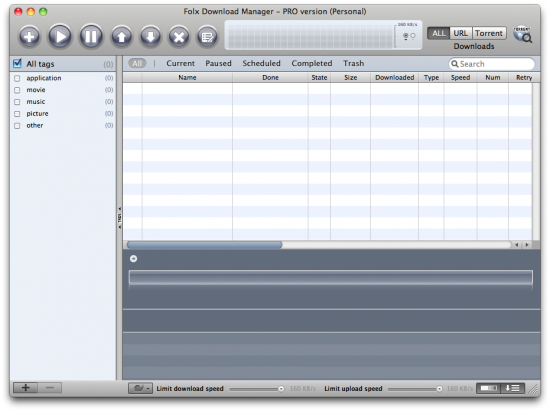Open the edit task list toolbar button

click(x=207, y=36)
